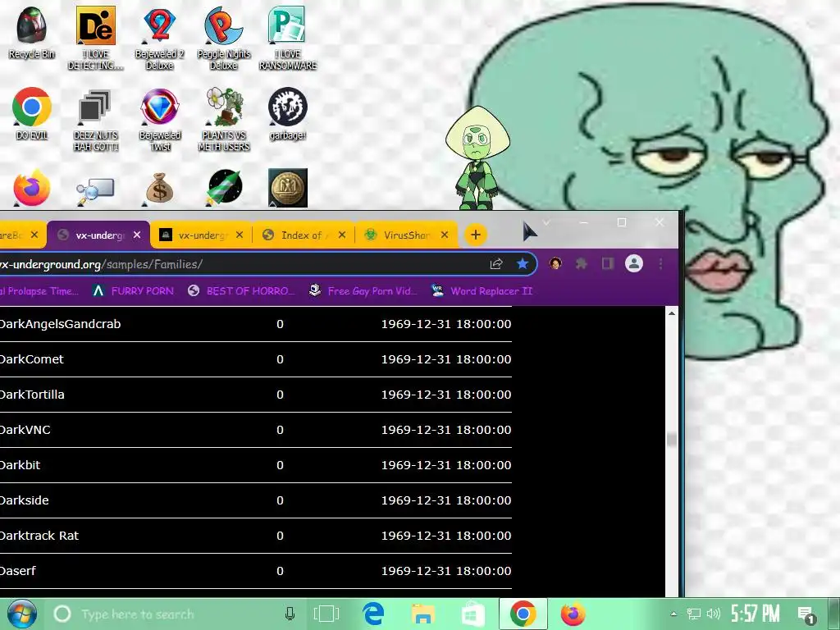
Task: Open the money bag desktop icon
Action: [x=160, y=189]
